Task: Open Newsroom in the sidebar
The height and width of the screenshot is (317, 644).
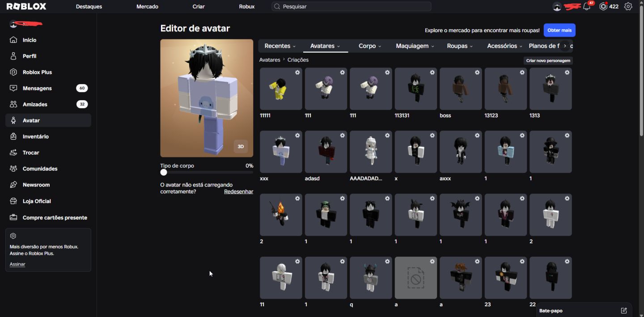Action: point(48,185)
